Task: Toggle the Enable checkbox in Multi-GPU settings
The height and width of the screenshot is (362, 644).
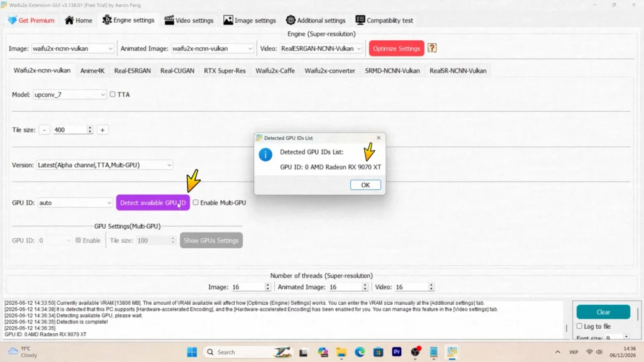Action: pyautogui.click(x=78, y=240)
